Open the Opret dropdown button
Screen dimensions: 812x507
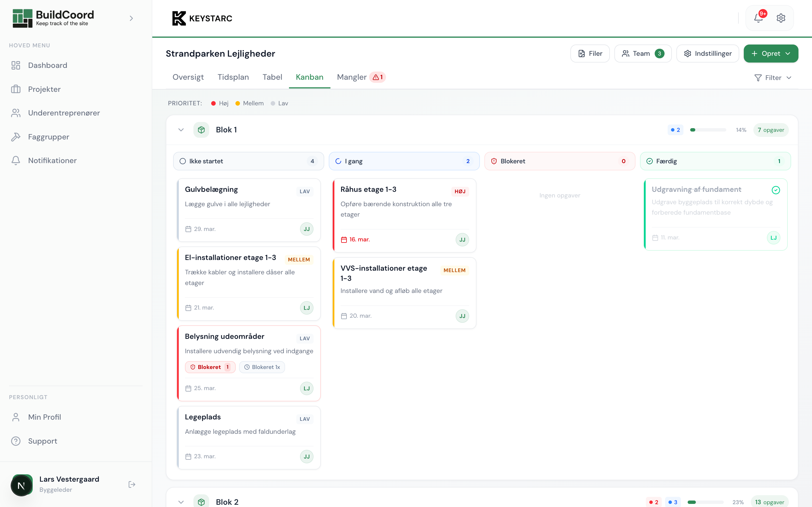(771, 54)
